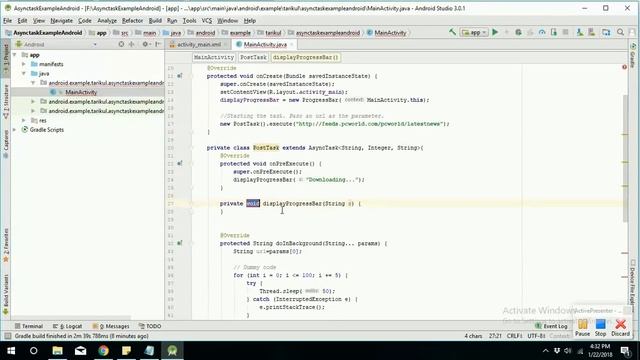The image size is (640, 360).
Task: Run the app with the green play icon
Action: (x=495, y=32)
